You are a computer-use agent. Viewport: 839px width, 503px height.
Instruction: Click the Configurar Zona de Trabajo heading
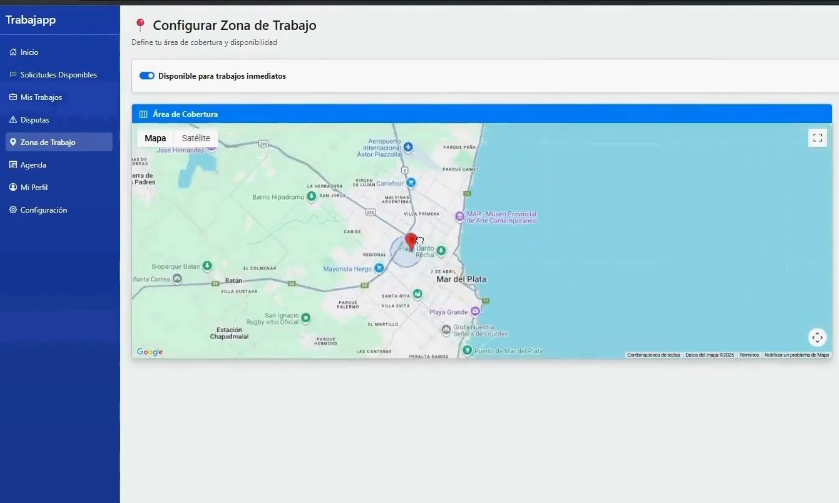pyautogui.click(x=234, y=25)
